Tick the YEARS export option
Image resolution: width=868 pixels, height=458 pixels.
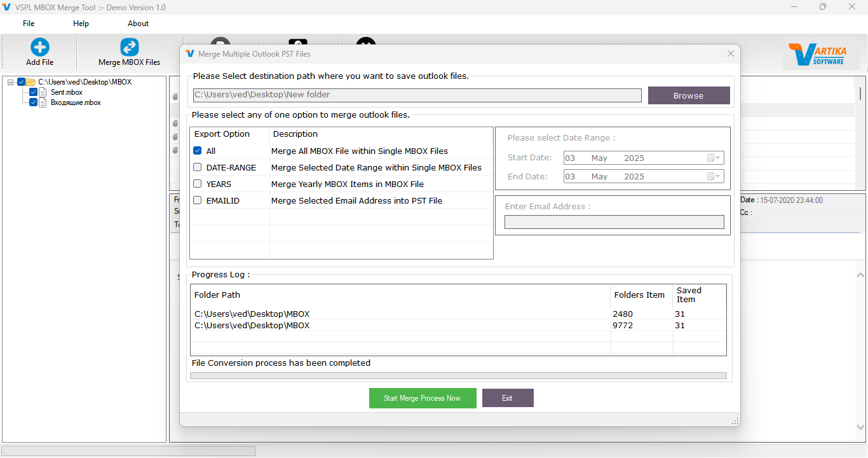click(x=198, y=184)
